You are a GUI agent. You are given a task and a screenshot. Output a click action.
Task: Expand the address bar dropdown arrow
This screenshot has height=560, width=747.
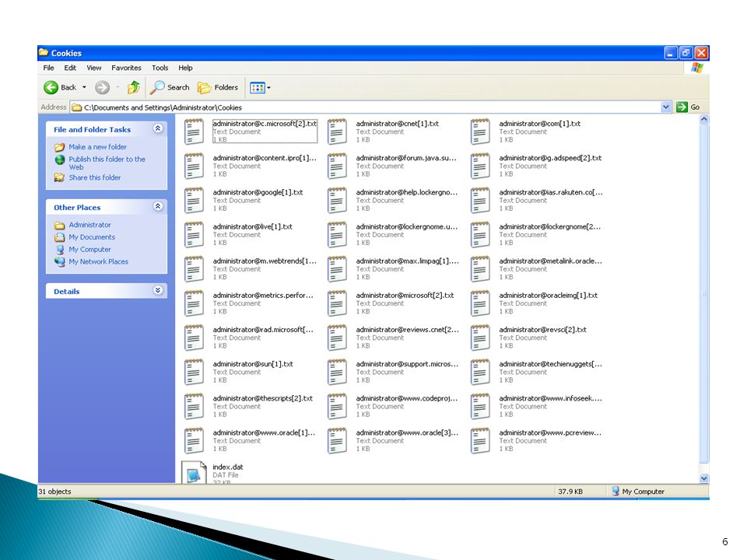pyautogui.click(x=666, y=107)
